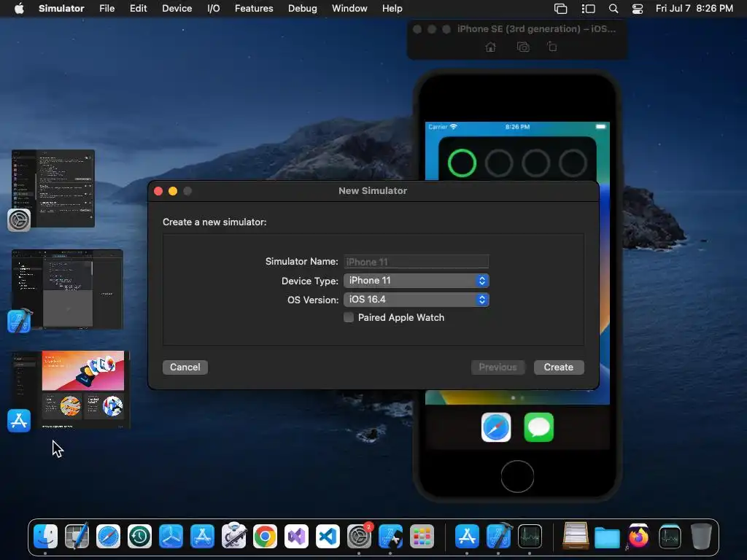Click the Cancel button
This screenshot has height=560, width=747.
(x=185, y=367)
